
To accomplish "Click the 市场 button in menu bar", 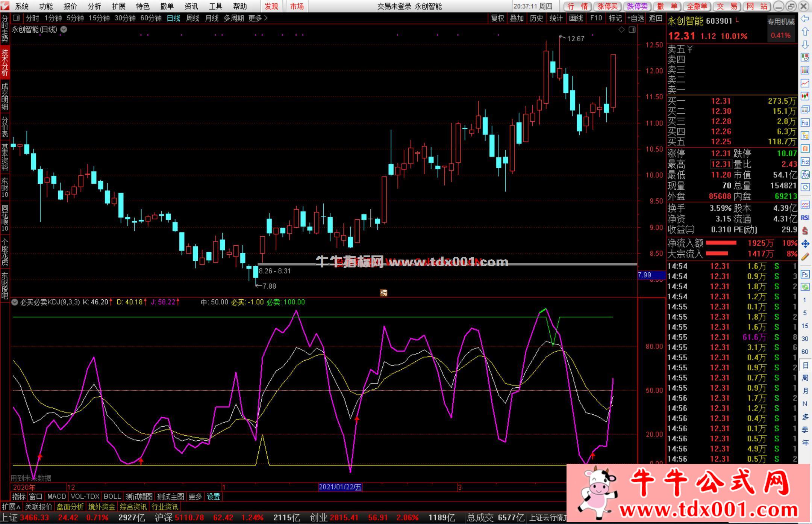I will coord(297,6).
